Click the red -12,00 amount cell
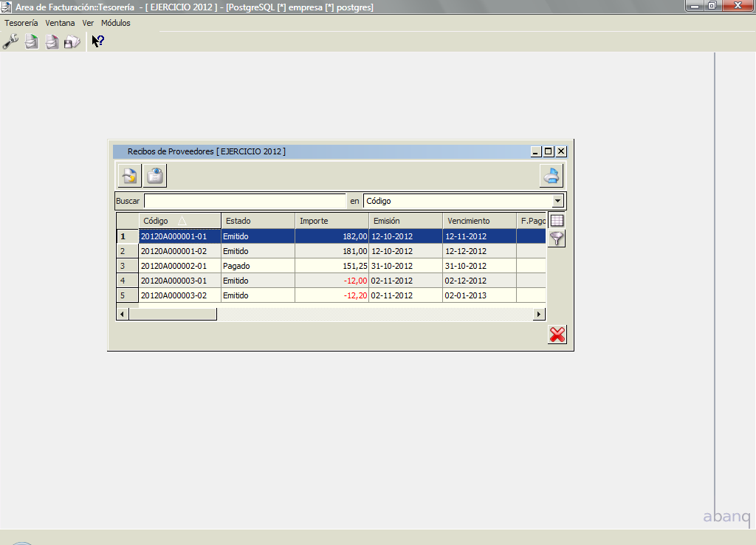 (x=331, y=280)
